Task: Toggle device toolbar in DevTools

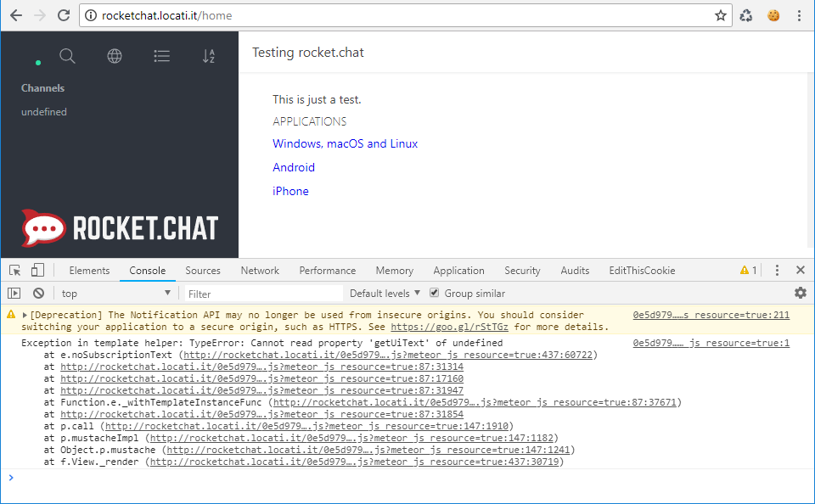Action: coord(37,270)
